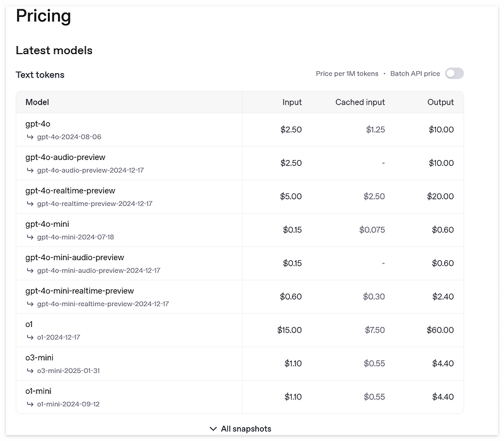The width and height of the screenshot is (504, 441).
Task: Click the $60.00 output price for o1
Action: pyautogui.click(x=440, y=330)
